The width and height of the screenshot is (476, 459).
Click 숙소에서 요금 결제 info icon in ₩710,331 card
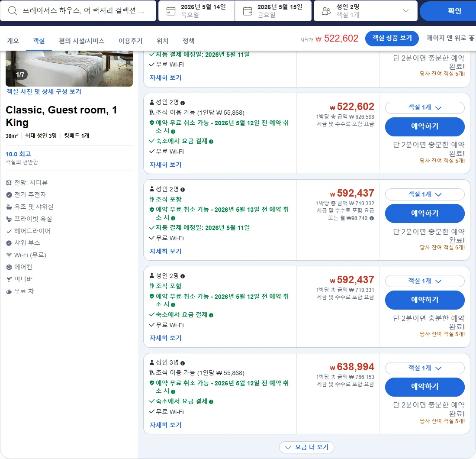pyautogui.click(x=211, y=315)
